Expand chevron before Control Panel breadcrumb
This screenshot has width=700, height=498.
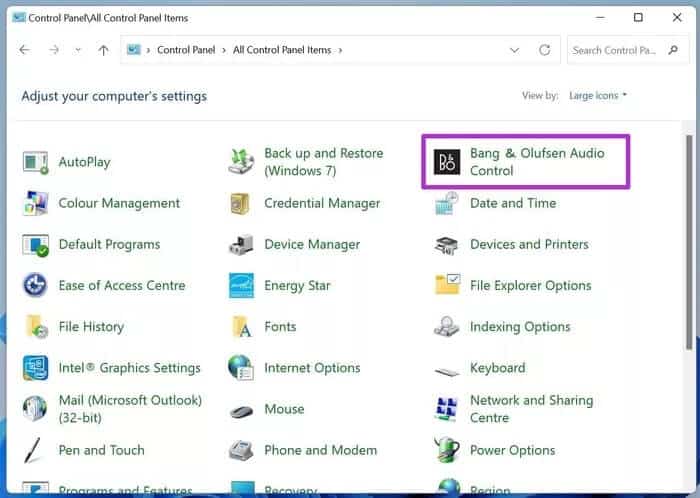coord(148,50)
